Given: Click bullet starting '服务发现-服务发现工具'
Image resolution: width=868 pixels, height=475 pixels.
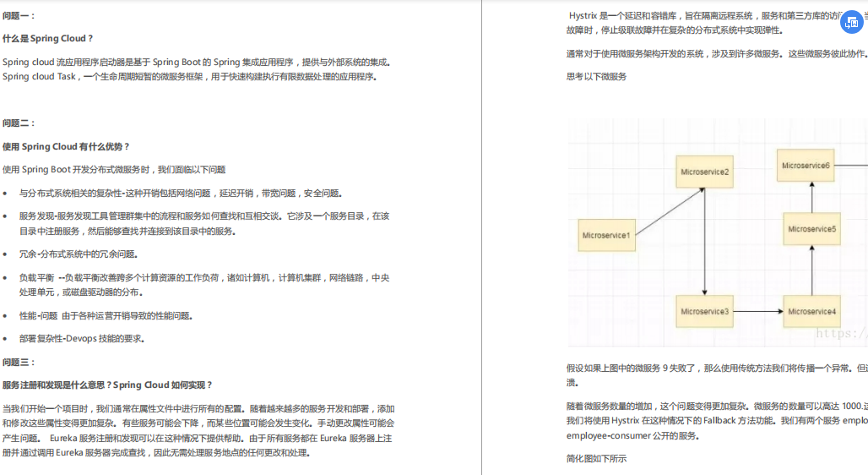Looking at the screenshot, I should [x=204, y=223].
